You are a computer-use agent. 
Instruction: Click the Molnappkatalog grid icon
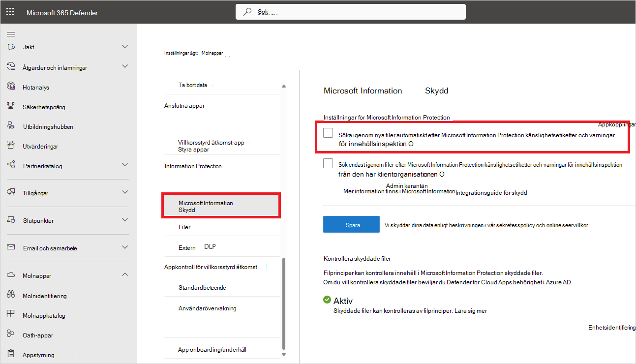(11, 315)
